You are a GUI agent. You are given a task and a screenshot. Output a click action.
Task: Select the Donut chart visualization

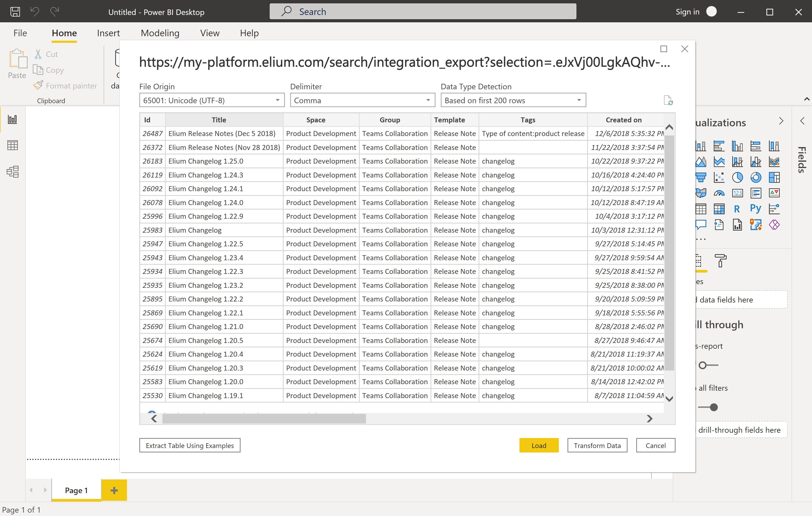click(x=756, y=177)
